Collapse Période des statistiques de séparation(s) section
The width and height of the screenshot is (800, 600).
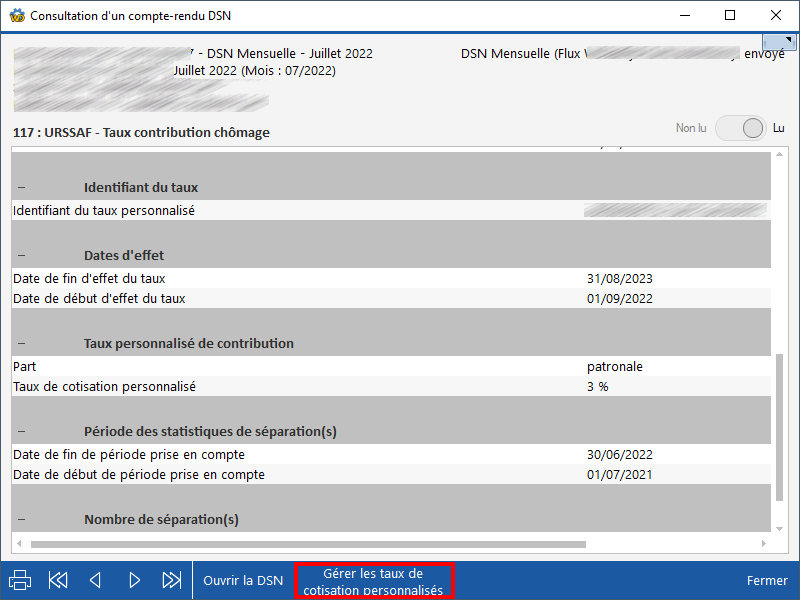(21, 432)
